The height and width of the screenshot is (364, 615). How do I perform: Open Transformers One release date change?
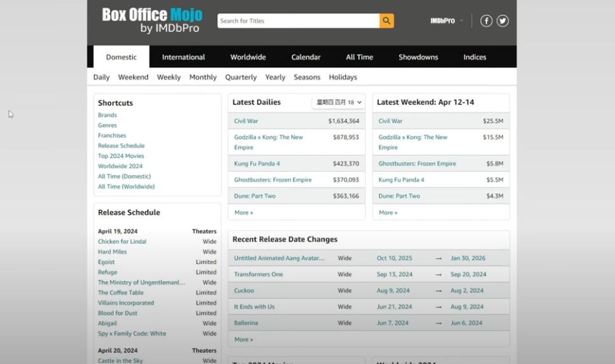(x=258, y=274)
